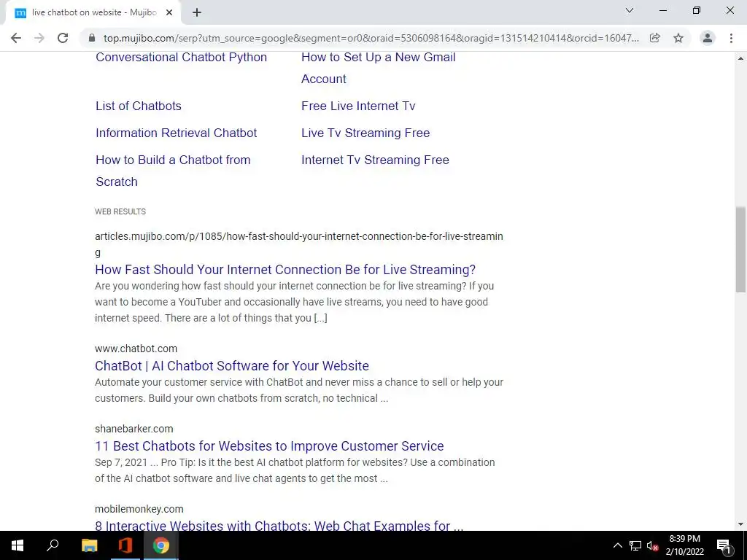Select the live chatbot on website tab
The width and height of the screenshot is (747, 560).
click(93, 13)
